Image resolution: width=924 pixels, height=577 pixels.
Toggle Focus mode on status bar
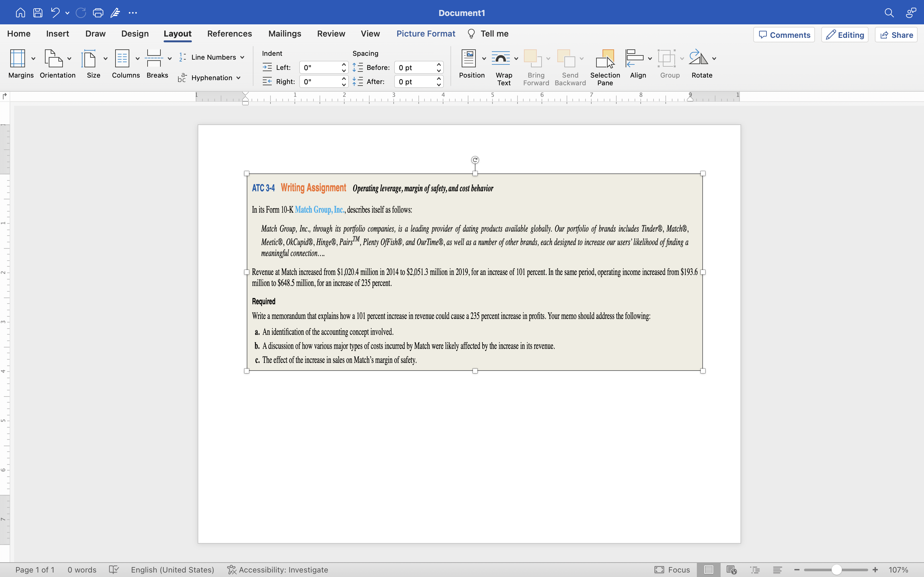pos(672,570)
